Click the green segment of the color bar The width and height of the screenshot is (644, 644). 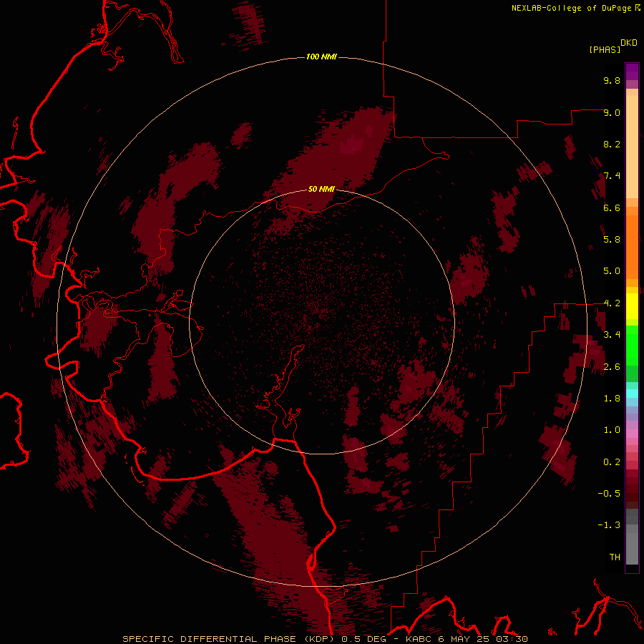coord(632,349)
